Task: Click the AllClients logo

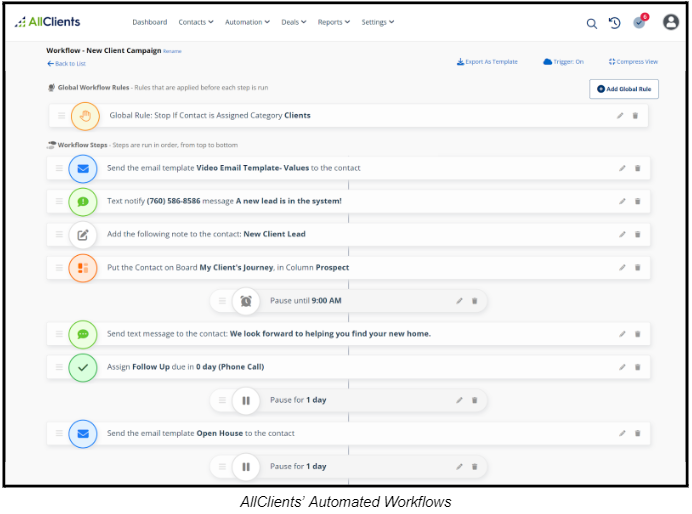Action: click(48, 22)
